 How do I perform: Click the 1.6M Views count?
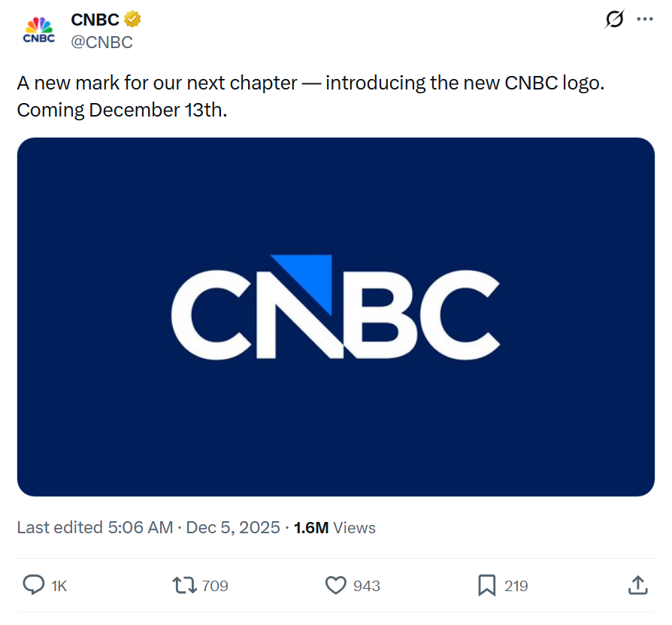point(334,528)
